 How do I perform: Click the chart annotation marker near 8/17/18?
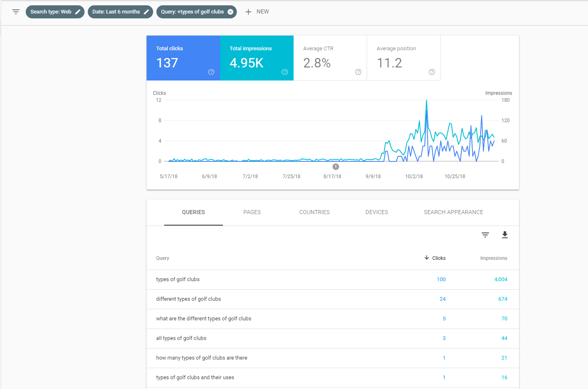(336, 167)
